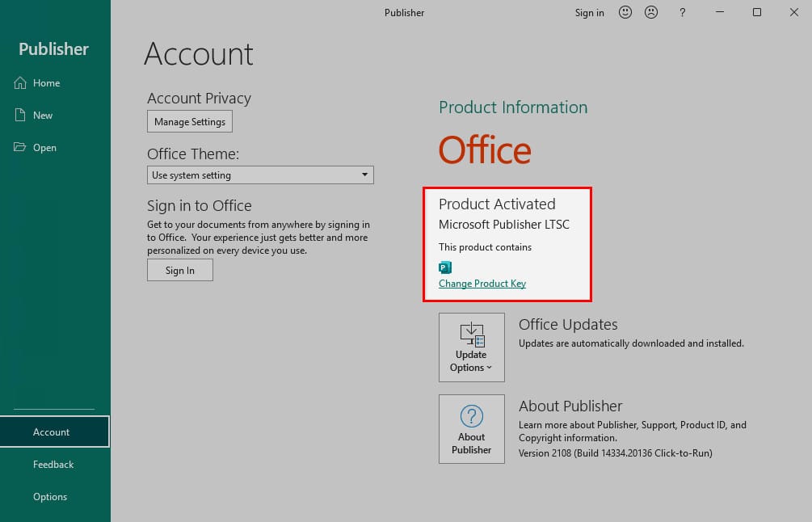The width and height of the screenshot is (812, 522).
Task: Click the New blank page icon
Action: coord(20,115)
